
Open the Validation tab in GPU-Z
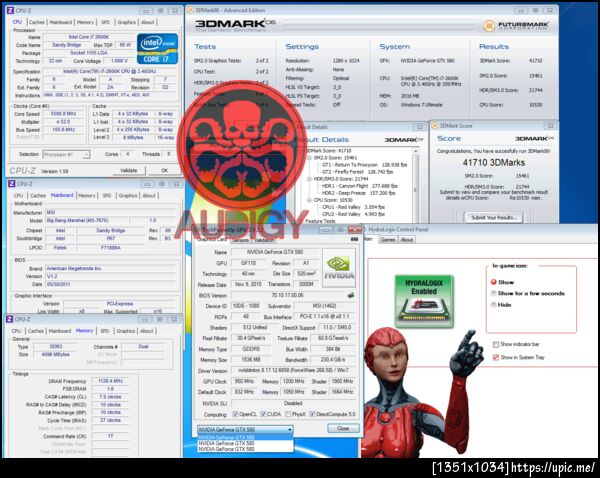264,240
